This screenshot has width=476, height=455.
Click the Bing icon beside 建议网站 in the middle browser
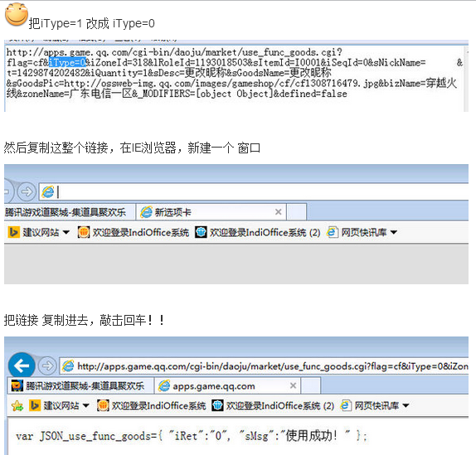click(13, 232)
